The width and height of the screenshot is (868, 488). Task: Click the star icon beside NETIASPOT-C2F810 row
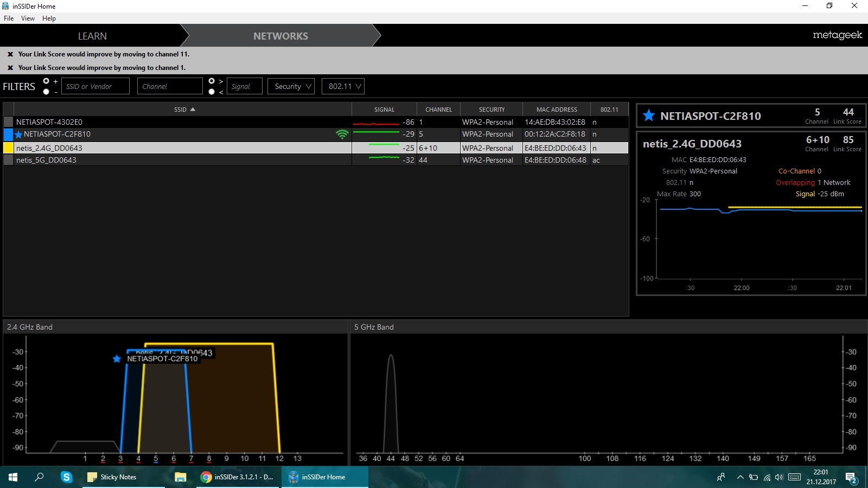tap(18, 134)
